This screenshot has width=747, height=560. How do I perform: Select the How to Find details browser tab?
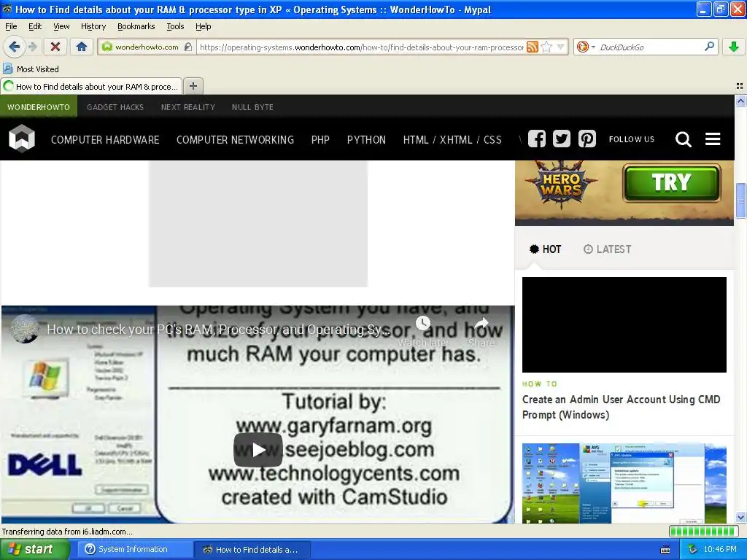pyautogui.click(x=91, y=86)
